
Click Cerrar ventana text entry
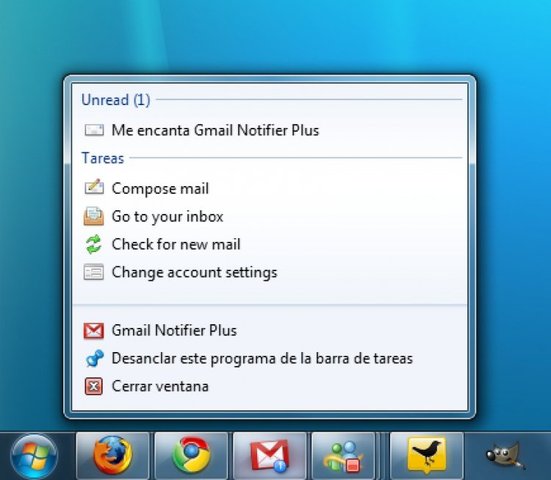click(160, 386)
